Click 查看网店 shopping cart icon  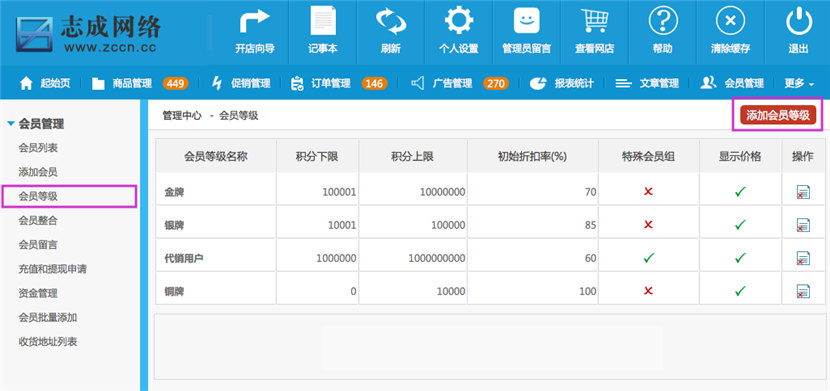click(594, 21)
